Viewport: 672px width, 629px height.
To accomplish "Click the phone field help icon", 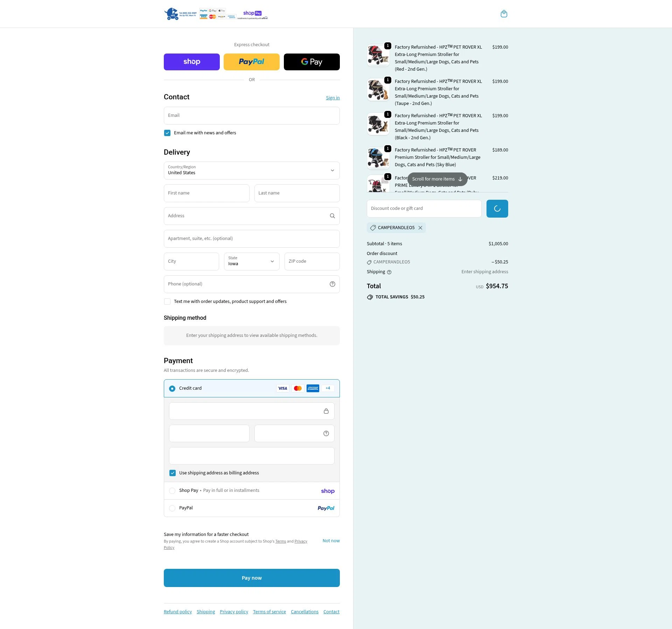I will coord(332,284).
